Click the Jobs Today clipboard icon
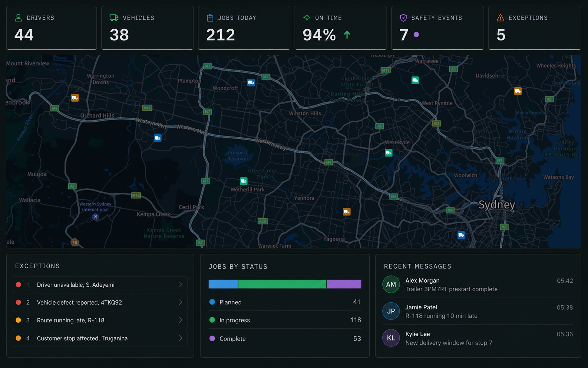 click(x=210, y=17)
